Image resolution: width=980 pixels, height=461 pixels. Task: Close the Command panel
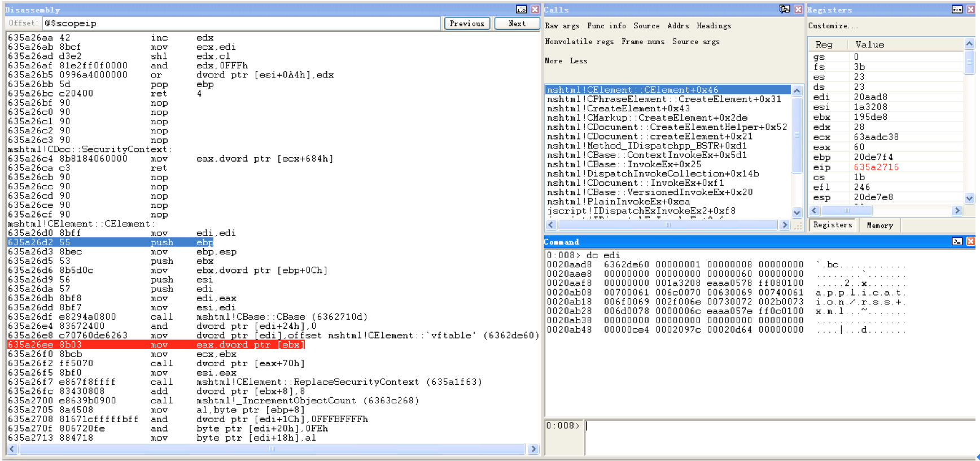(x=970, y=241)
